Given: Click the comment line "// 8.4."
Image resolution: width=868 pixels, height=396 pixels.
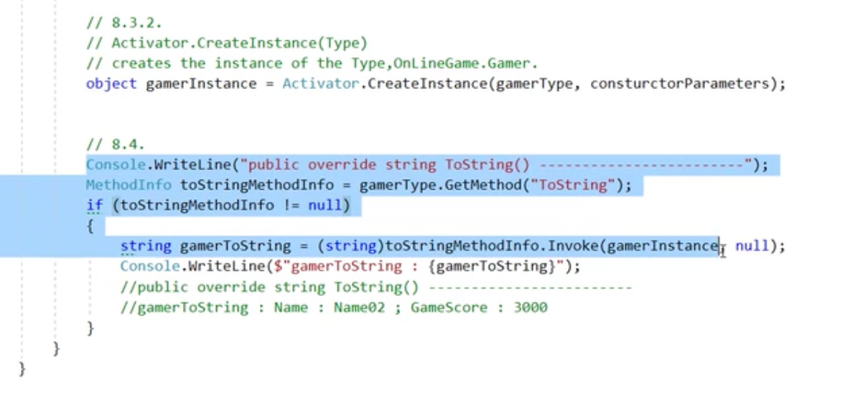Looking at the screenshot, I should (x=115, y=144).
